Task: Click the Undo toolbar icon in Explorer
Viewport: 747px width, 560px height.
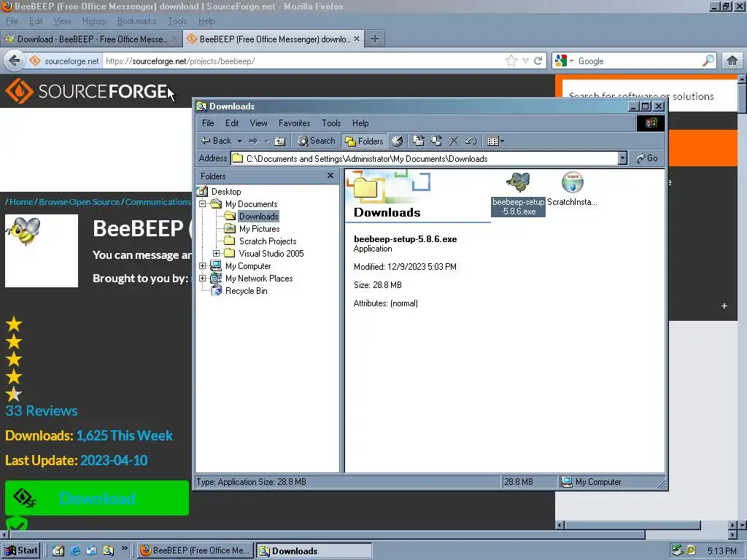Action: click(x=471, y=141)
